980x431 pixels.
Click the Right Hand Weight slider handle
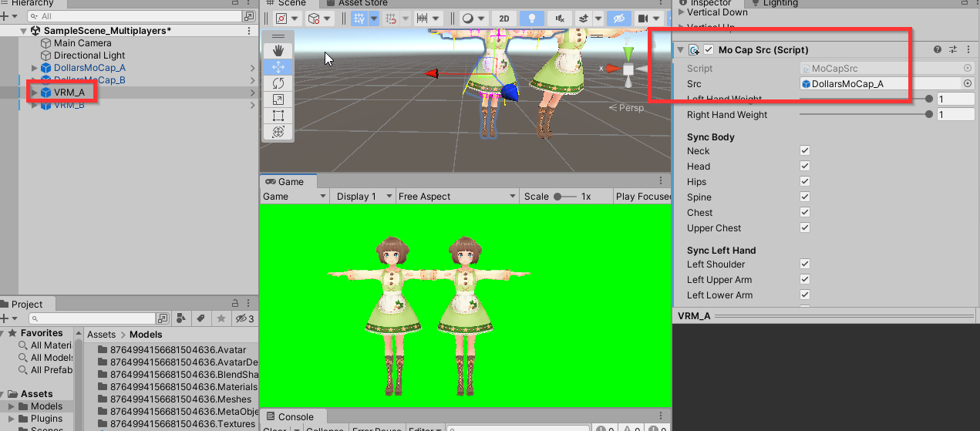pos(929,115)
